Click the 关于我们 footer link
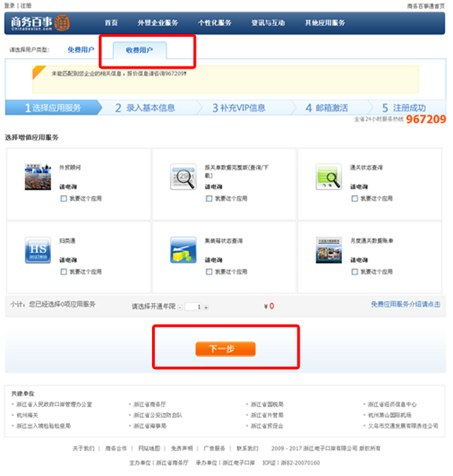The image size is (453, 476). click(83, 448)
